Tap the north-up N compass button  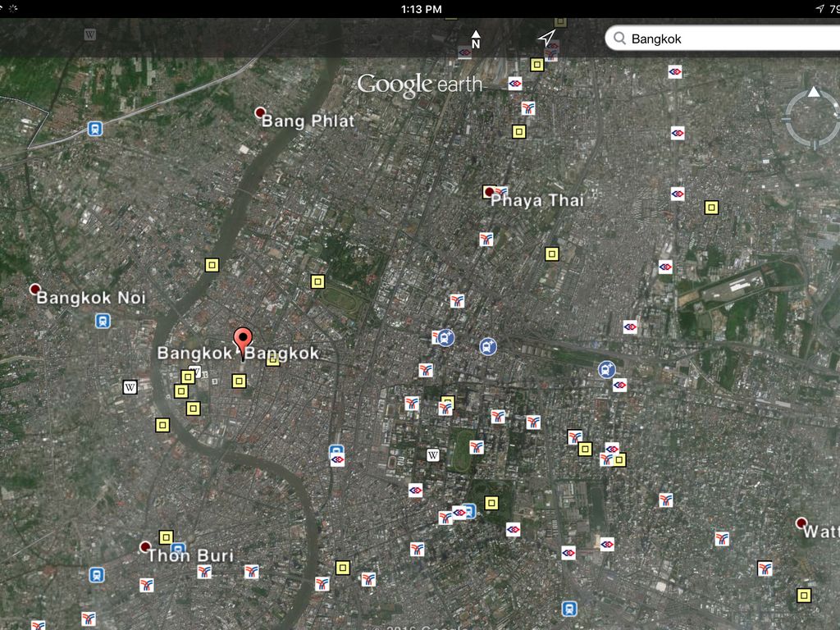pos(475,39)
